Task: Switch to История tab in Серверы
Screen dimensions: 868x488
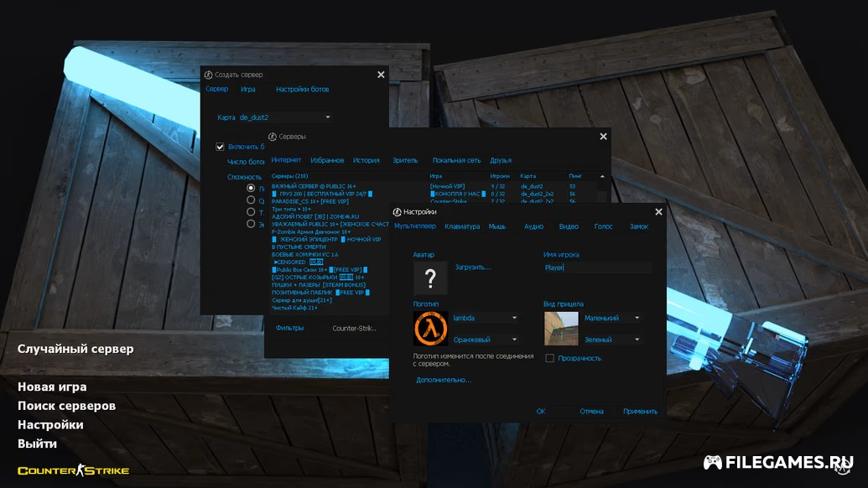Action: (x=366, y=160)
